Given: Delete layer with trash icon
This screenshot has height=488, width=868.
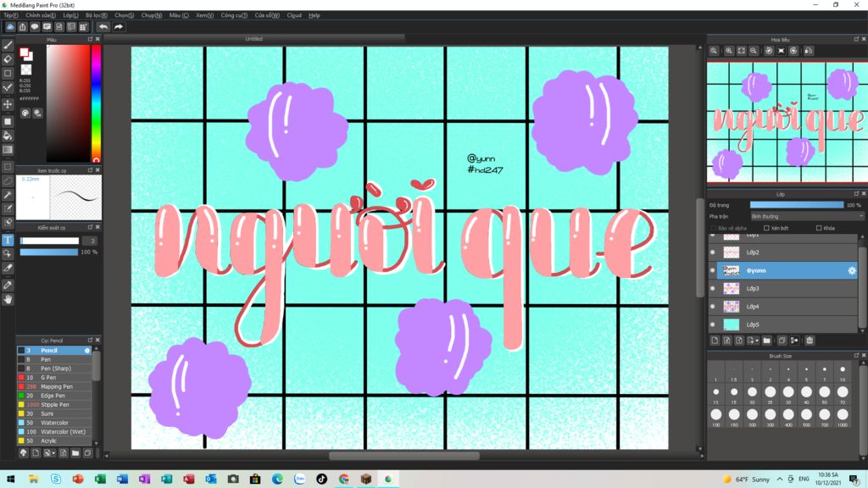Looking at the screenshot, I should [x=810, y=341].
